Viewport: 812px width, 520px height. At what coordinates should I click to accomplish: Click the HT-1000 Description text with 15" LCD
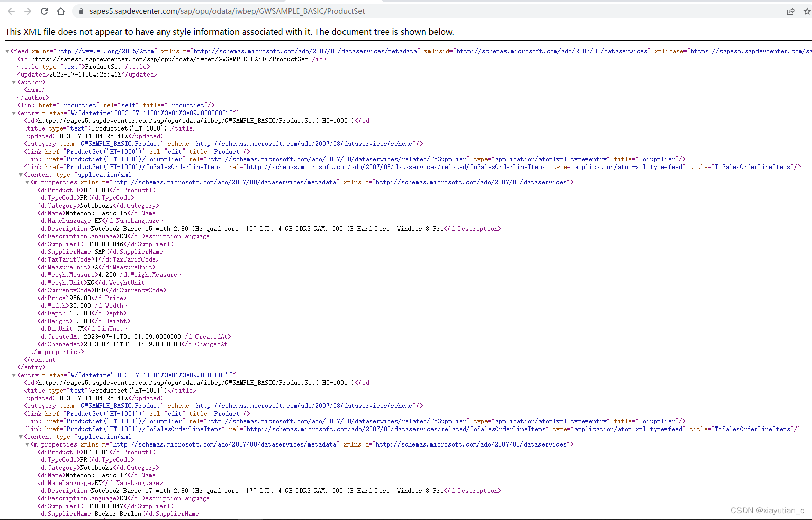pos(267,229)
